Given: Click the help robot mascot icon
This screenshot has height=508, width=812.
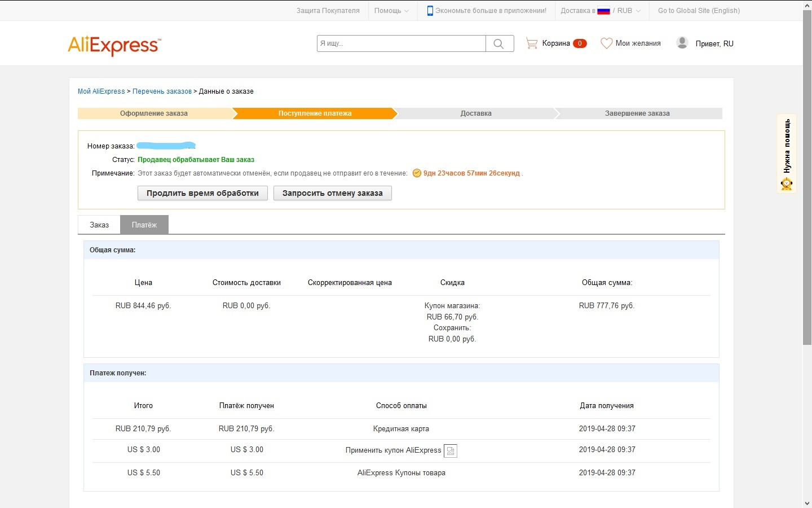Looking at the screenshot, I should click(787, 183).
